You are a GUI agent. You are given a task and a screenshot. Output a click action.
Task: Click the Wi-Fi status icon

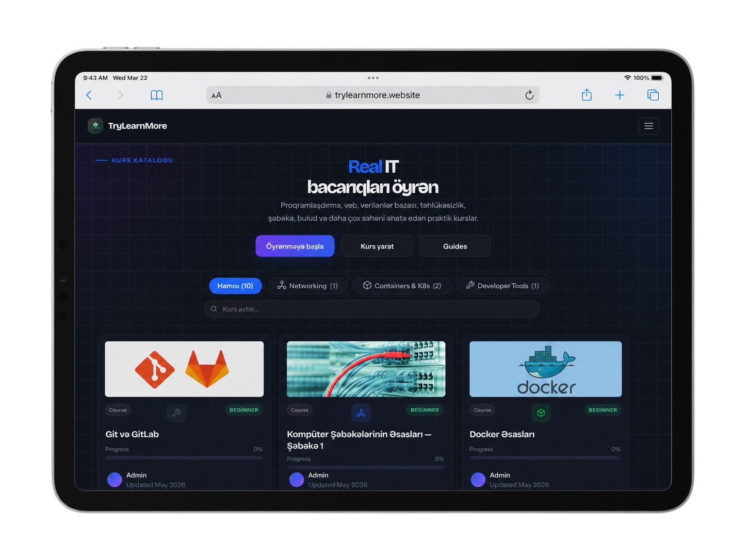[x=627, y=78]
